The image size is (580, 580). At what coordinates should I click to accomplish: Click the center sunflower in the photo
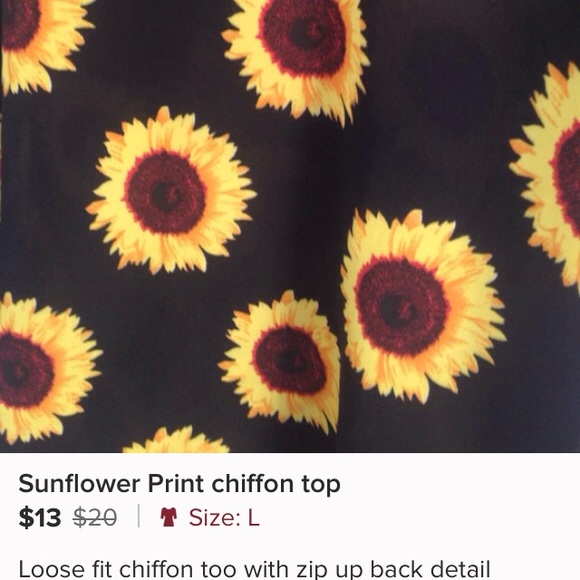[171, 190]
